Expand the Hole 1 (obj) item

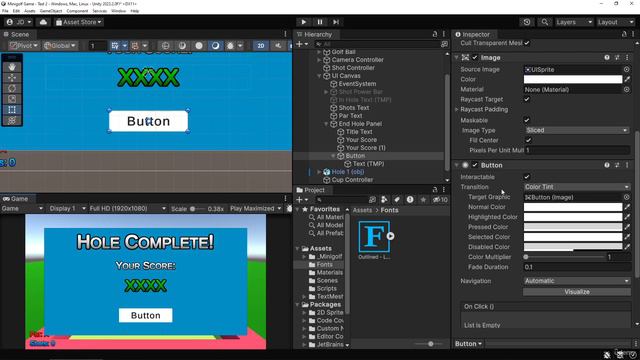(x=319, y=172)
